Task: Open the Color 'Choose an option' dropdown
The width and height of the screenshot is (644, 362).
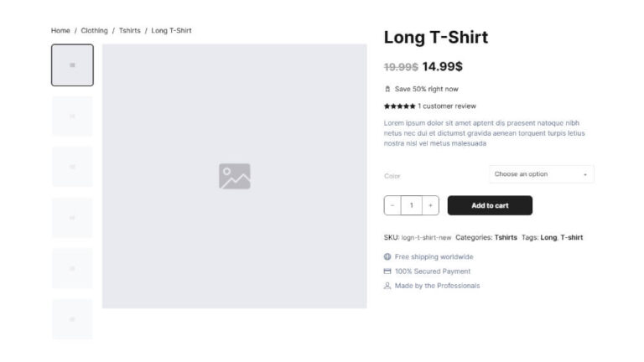Action: click(x=541, y=174)
